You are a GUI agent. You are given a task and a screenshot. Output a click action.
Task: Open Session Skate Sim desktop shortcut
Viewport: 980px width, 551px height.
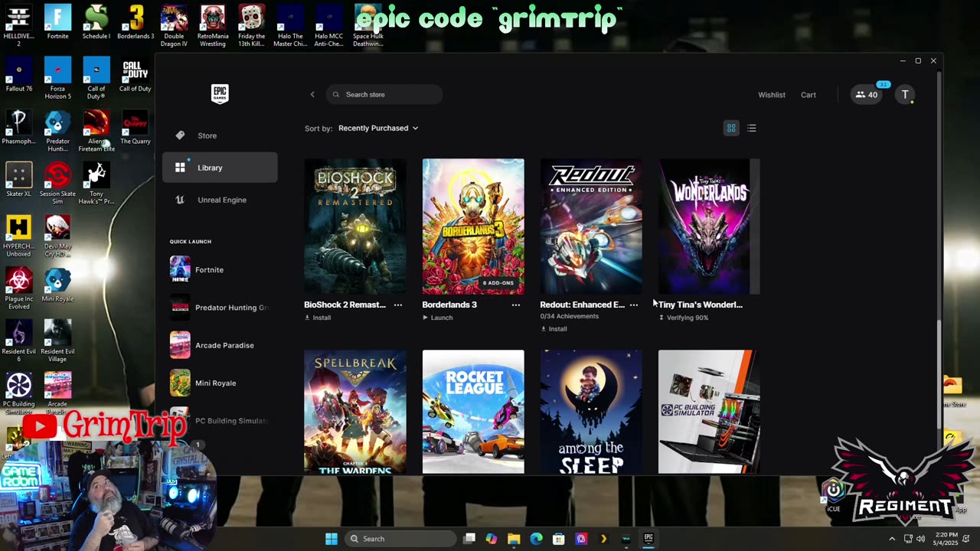coord(57,184)
